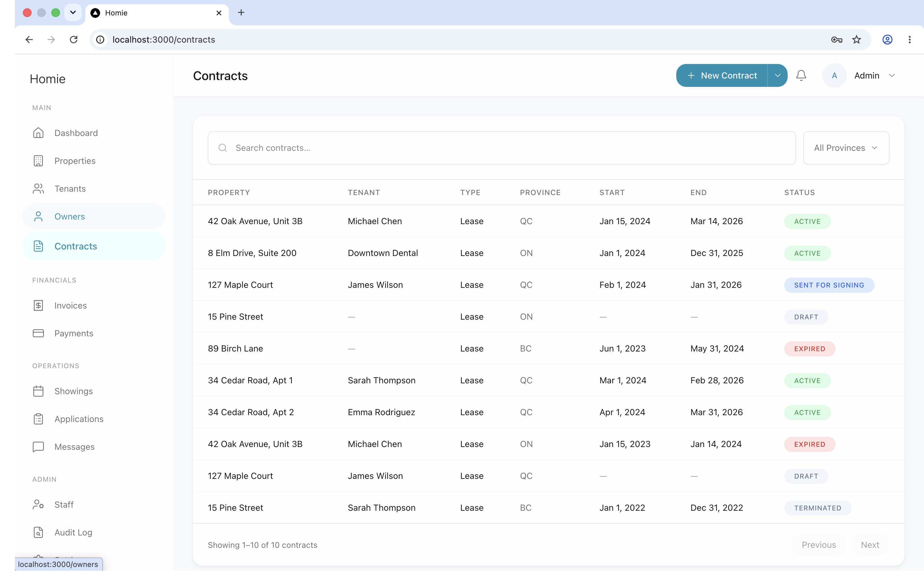Expand the Admin account menu chevron
The width and height of the screenshot is (924, 588).
(x=892, y=75)
